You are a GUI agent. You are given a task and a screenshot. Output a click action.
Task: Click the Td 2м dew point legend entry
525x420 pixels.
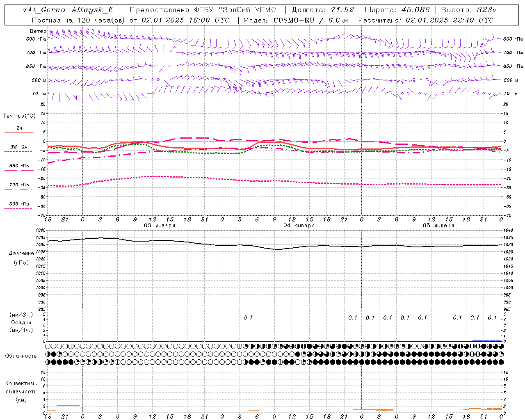19,147
